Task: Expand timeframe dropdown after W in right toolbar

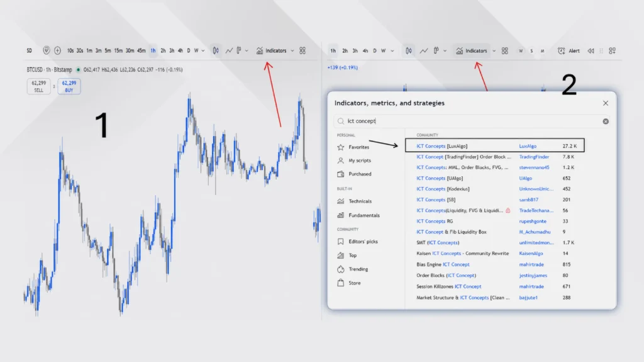Action: click(392, 50)
